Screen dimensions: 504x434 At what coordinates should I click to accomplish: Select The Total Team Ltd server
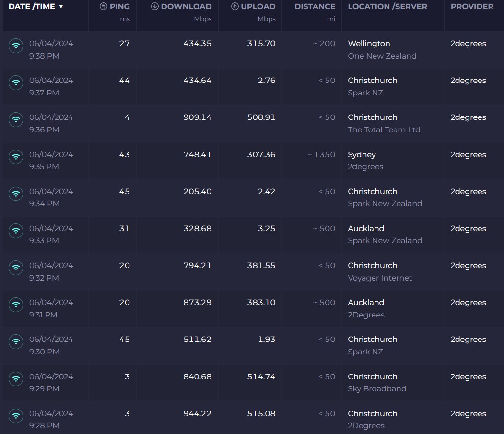(384, 130)
